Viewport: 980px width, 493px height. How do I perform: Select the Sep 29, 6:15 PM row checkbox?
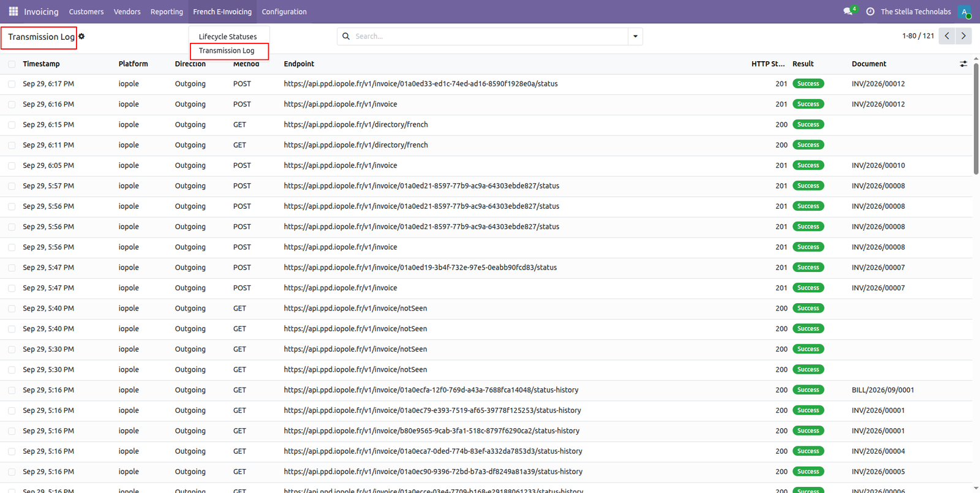click(x=12, y=125)
